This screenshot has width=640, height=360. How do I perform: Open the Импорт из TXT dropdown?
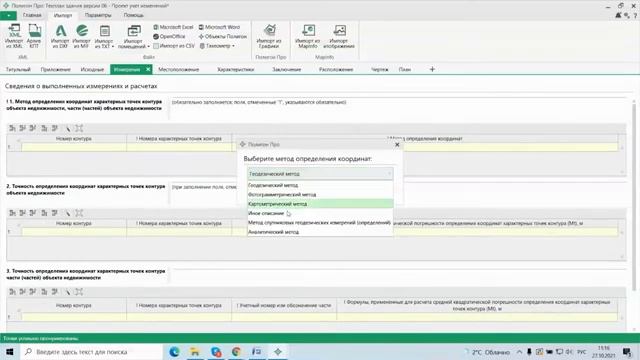(x=104, y=36)
